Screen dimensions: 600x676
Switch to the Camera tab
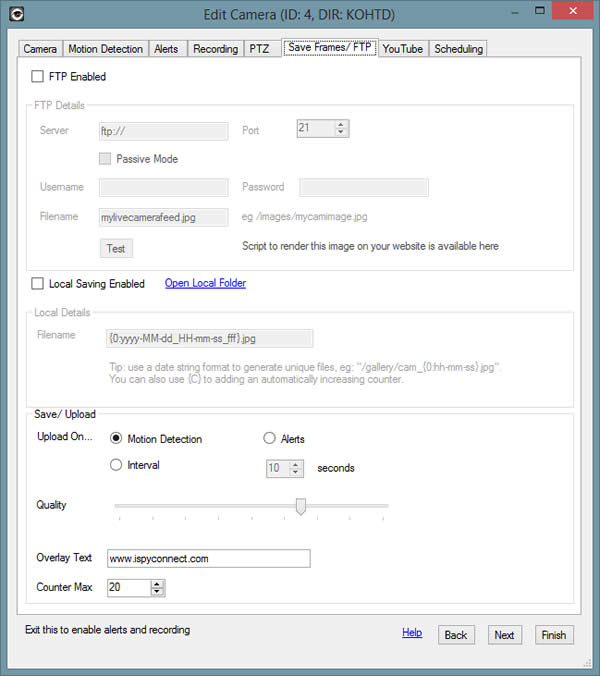tap(40, 49)
